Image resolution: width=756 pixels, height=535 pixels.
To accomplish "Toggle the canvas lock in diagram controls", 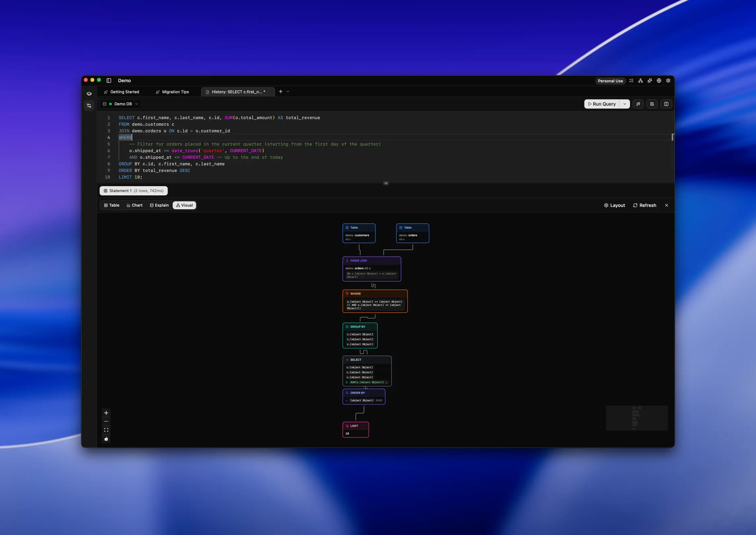I will click(x=106, y=439).
